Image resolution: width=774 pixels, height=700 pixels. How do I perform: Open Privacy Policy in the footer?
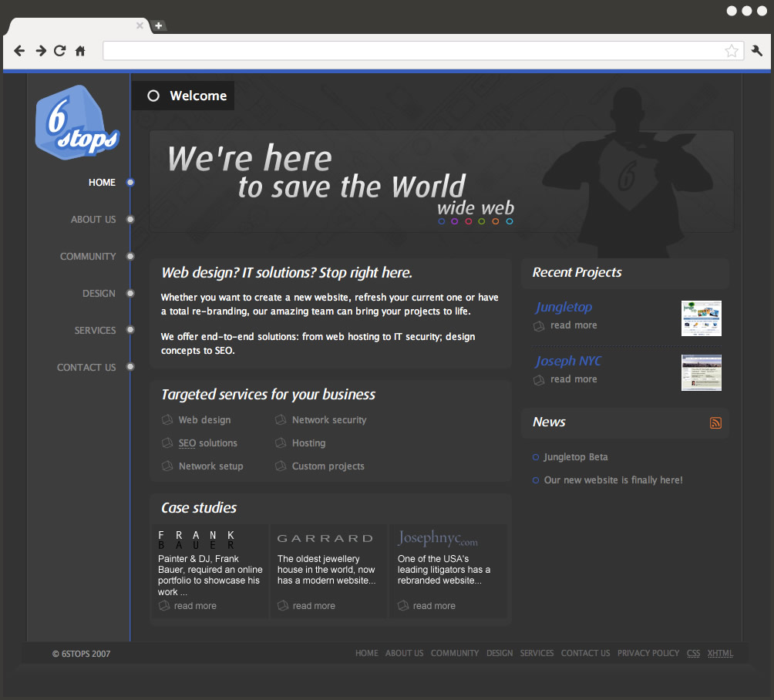pos(648,653)
